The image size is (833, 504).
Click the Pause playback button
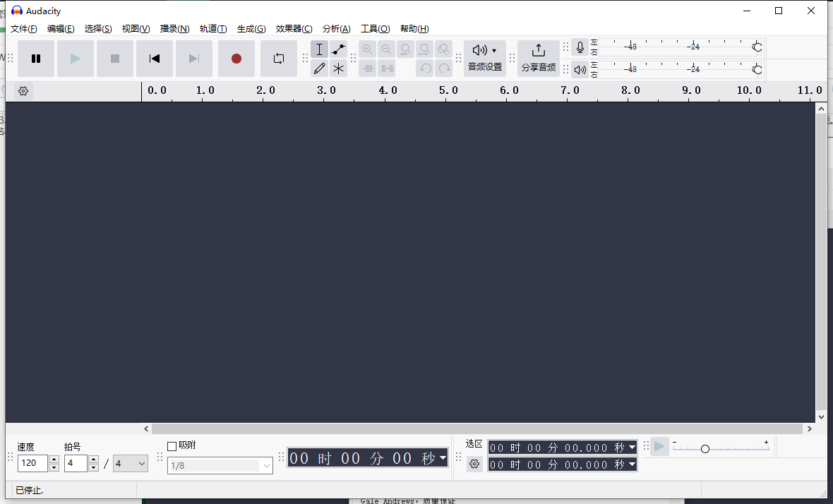(x=36, y=59)
